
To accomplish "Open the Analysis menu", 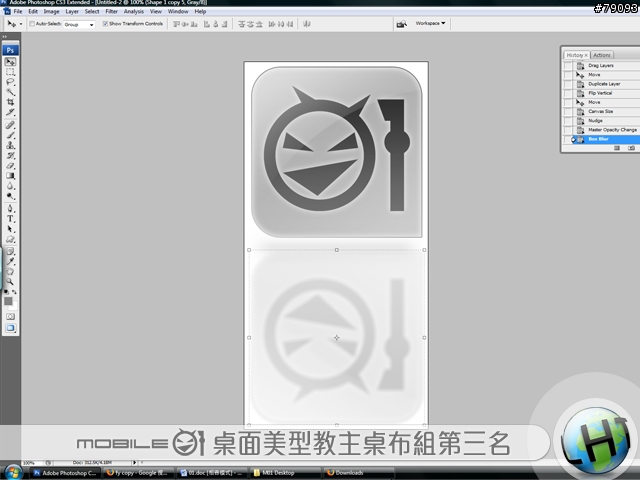I will pyautogui.click(x=134, y=11).
